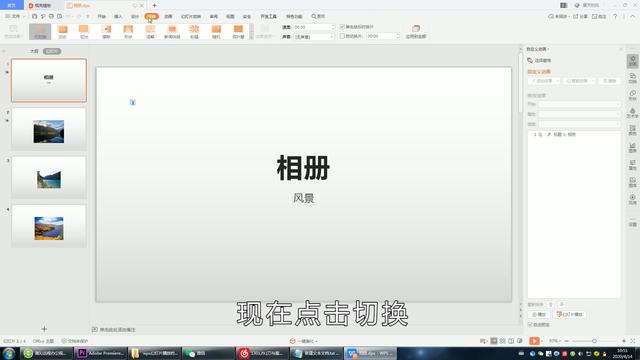Enable the auto-advance slide checkbox
The height and width of the screenshot is (360, 640).
[x=342, y=36]
